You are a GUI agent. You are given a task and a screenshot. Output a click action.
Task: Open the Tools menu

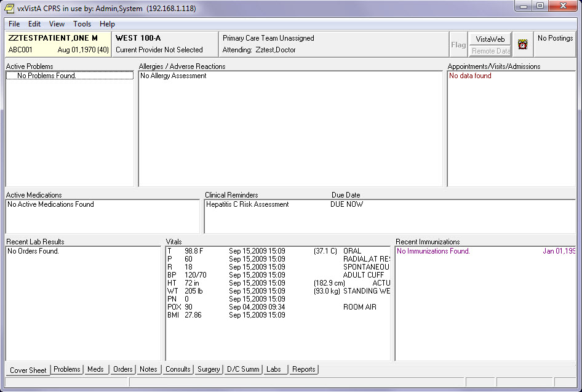(x=82, y=24)
